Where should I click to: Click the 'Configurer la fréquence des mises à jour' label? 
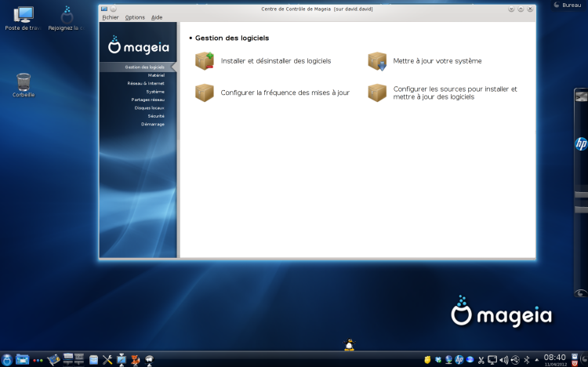point(285,93)
